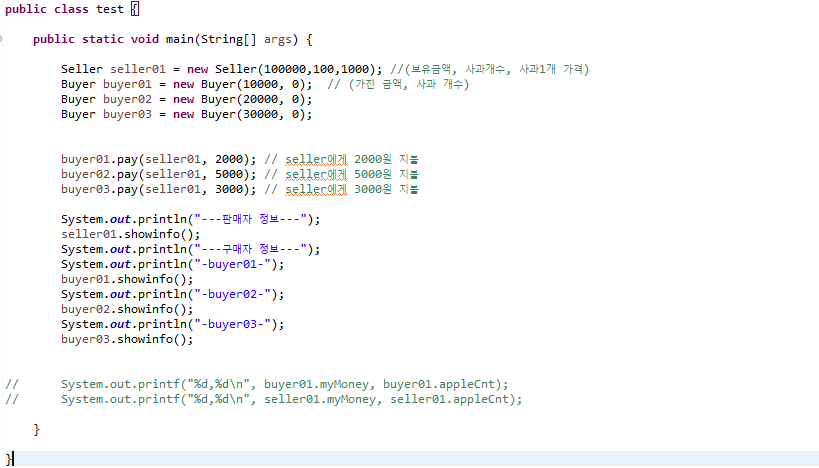The image size is (819, 468).
Task: Click 'buyer01.pay' method call
Action: (99, 159)
